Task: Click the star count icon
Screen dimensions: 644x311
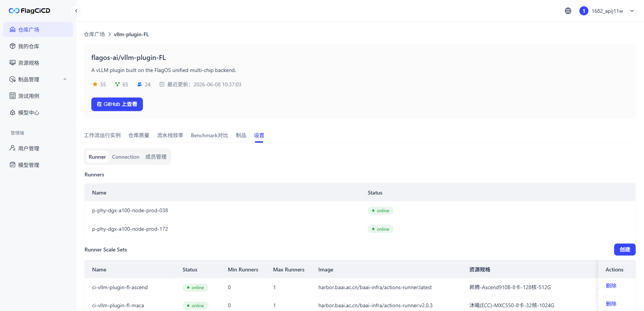Action: point(95,84)
